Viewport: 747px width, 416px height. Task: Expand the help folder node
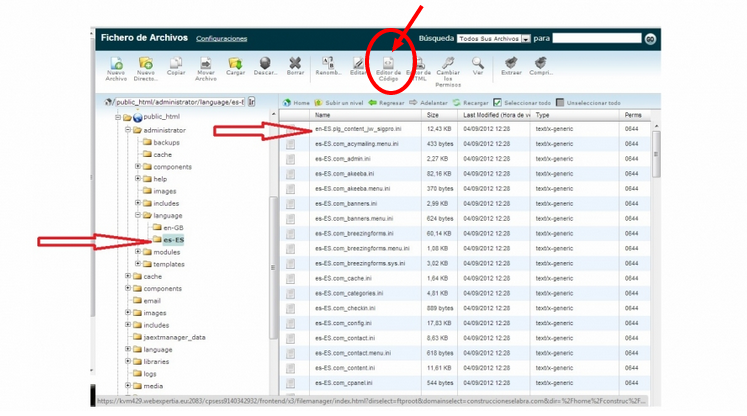pos(138,179)
